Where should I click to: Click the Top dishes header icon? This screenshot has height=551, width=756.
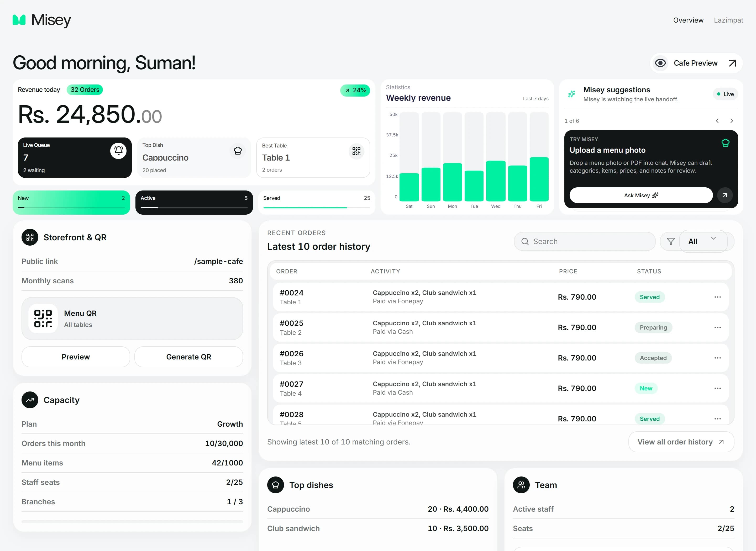point(276,485)
